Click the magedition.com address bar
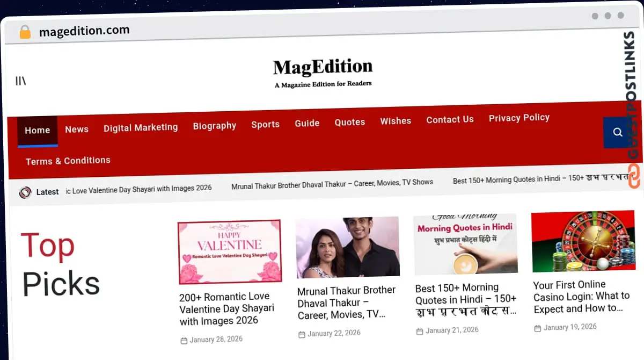Viewport: 644px width, 360px height. tap(84, 31)
